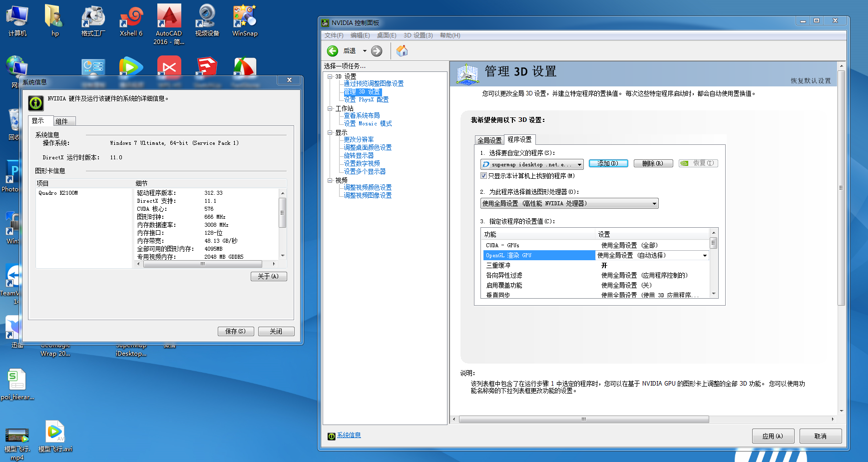Click the 删除(R) button
868x462 pixels.
point(653,163)
